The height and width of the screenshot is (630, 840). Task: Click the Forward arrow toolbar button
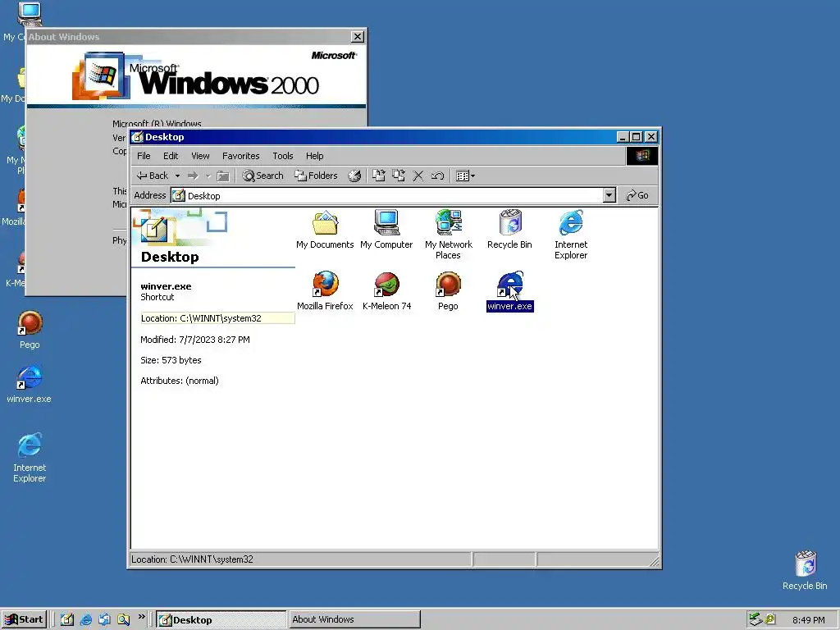(193, 176)
